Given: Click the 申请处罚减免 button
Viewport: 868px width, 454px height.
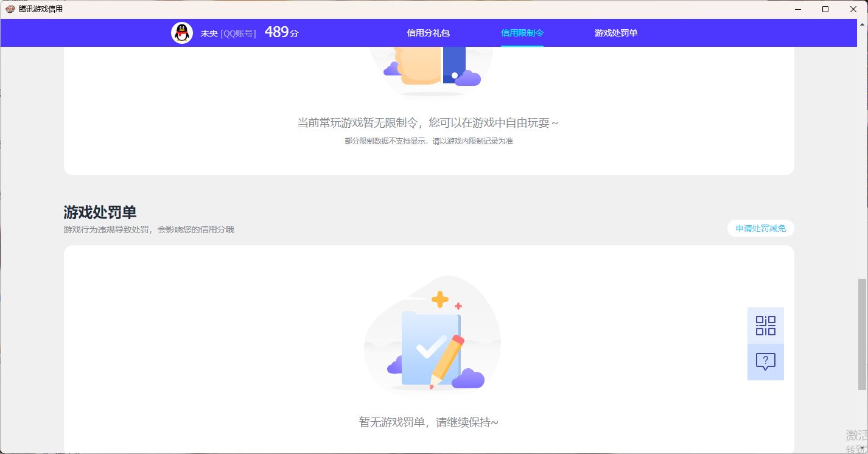Looking at the screenshot, I should tap(760, 228).
